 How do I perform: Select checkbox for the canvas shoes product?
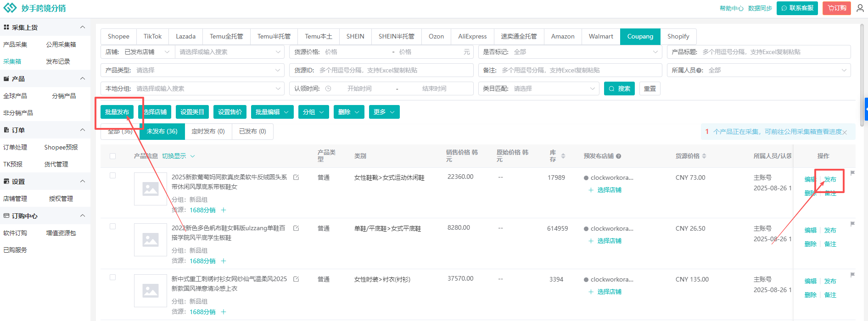113,227
